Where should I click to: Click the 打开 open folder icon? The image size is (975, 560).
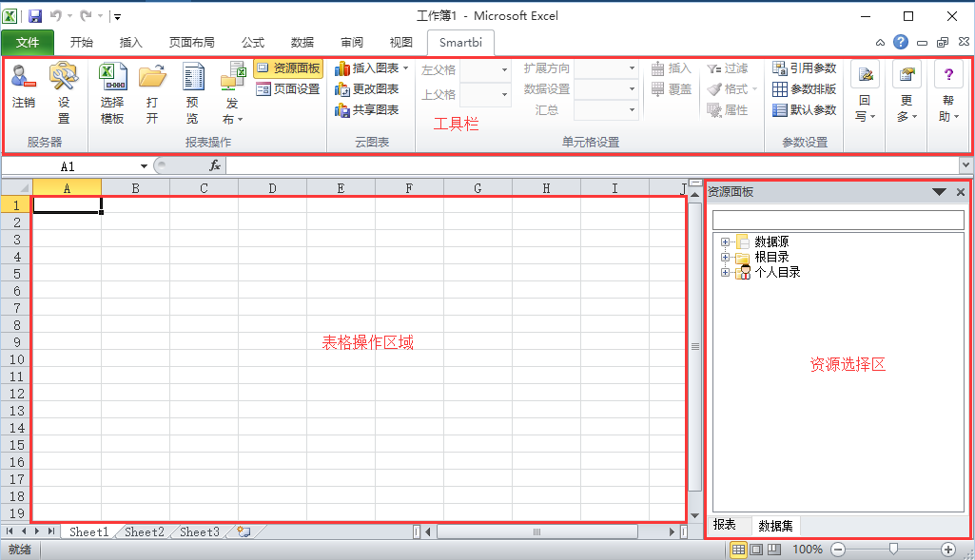tap(152, 77)
